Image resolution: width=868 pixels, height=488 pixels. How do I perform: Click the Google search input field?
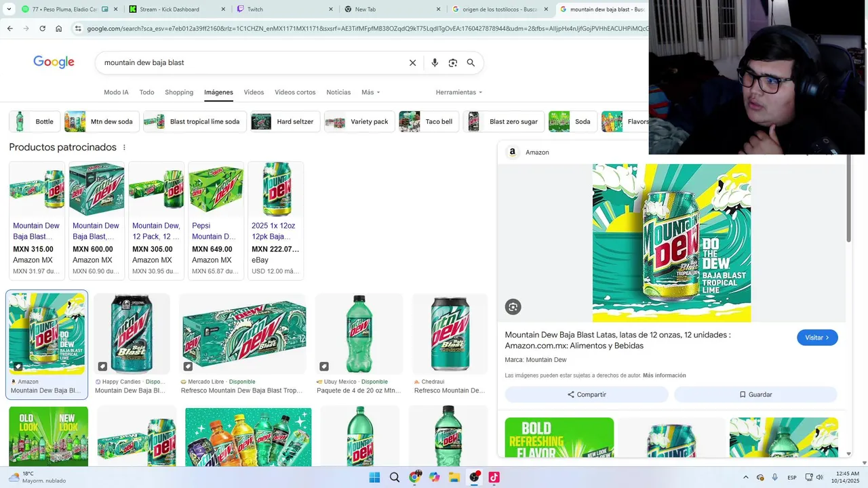coord(254,62)
